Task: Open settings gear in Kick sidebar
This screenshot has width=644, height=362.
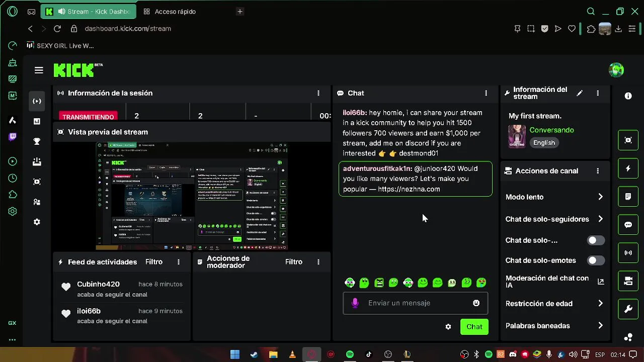Action: coord(37,222)
